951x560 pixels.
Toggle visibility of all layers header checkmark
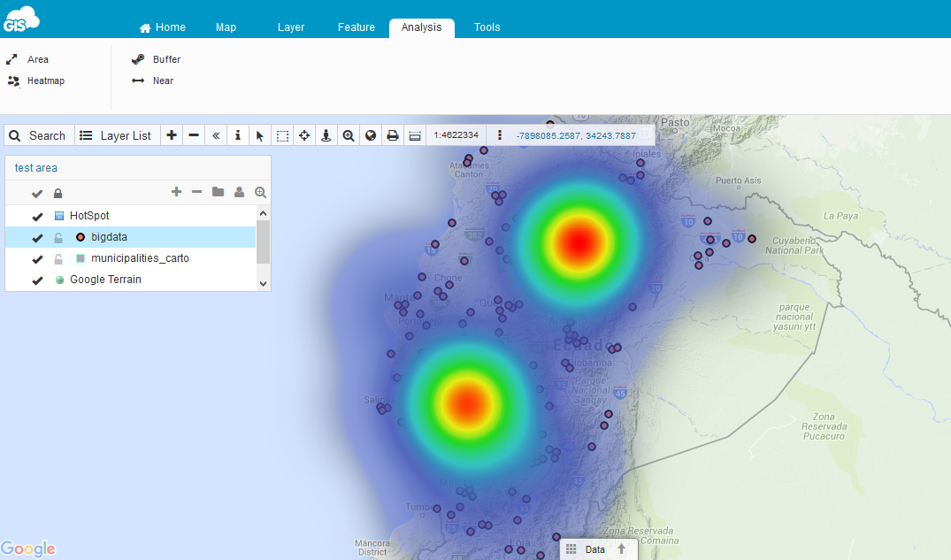37,194
